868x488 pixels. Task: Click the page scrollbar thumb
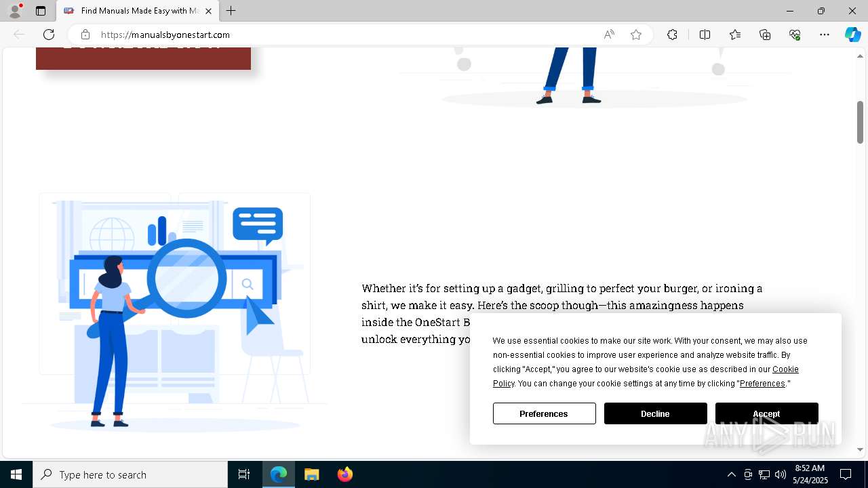click(x=860, y=122)
